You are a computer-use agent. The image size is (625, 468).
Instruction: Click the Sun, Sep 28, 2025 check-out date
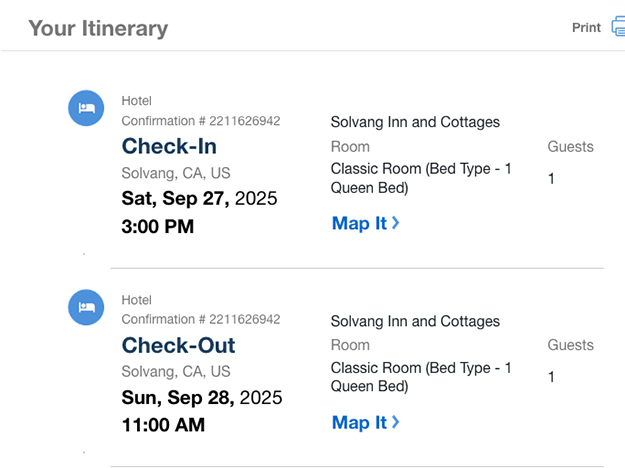coord(202,398)
